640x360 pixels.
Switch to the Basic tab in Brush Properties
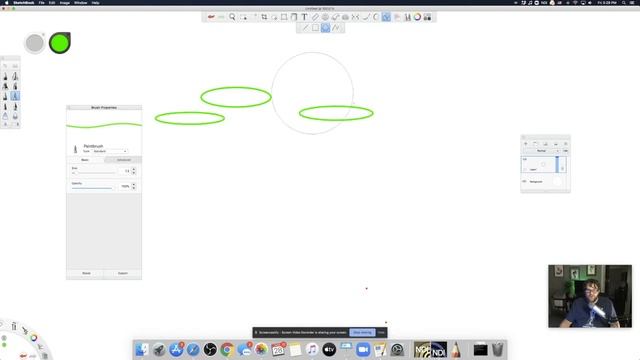[x=85, y=160]
